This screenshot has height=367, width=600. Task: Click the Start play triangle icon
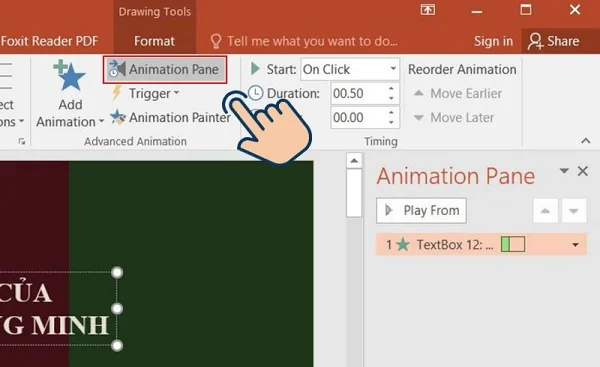pos(255,69)
